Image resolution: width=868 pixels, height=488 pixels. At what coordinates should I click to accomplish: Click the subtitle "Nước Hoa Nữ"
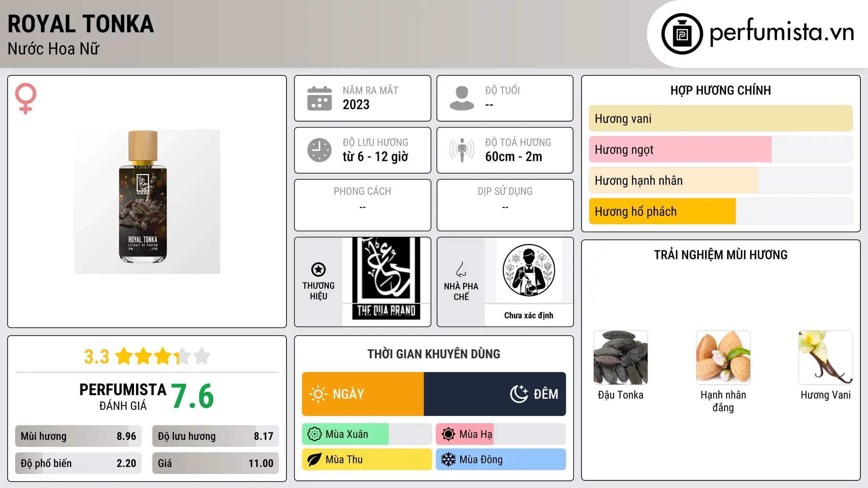coord(53,49)
